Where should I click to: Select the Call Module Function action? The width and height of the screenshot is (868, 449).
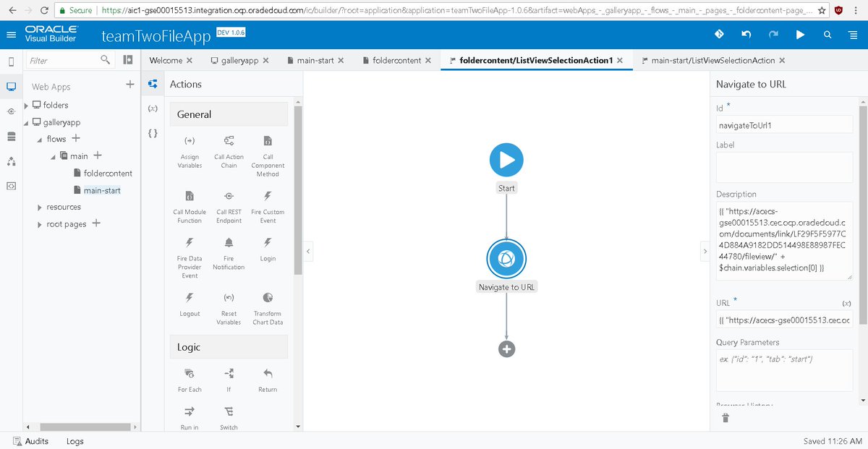tap(190, 206)
